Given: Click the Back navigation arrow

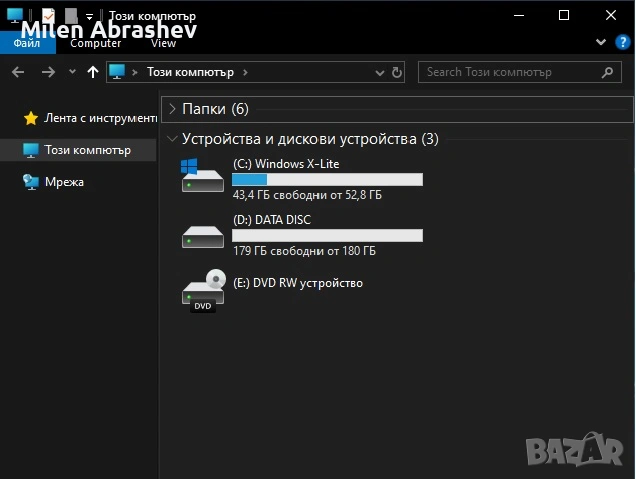Looking at the screenshot, I should click(18, 72).
